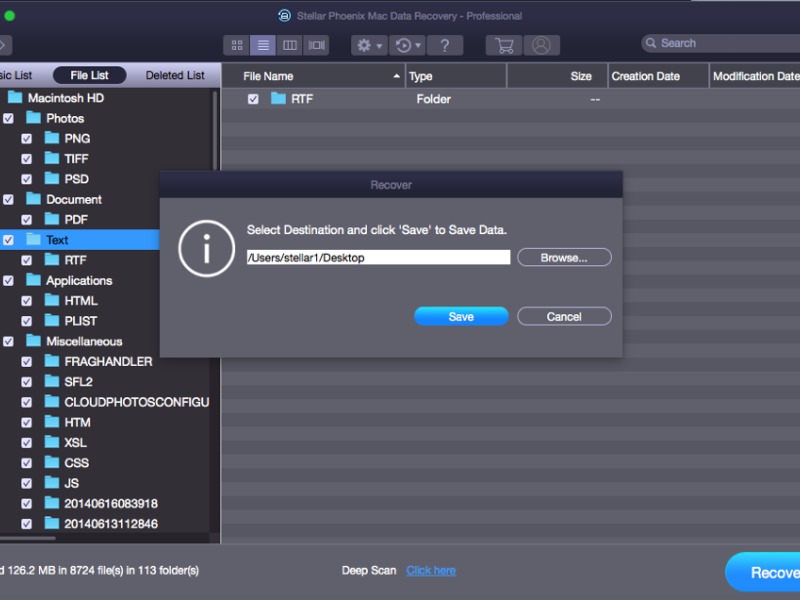Viewport: 800px width, 600px height.
Task: Open the help question mark
Action: pos(445,45)
